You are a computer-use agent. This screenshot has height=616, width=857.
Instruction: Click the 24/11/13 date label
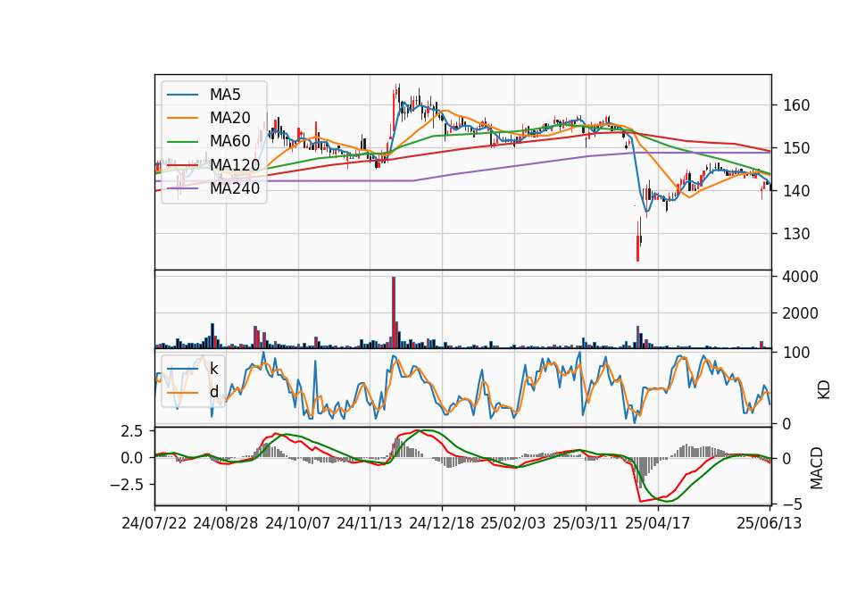tap(370, 523)
